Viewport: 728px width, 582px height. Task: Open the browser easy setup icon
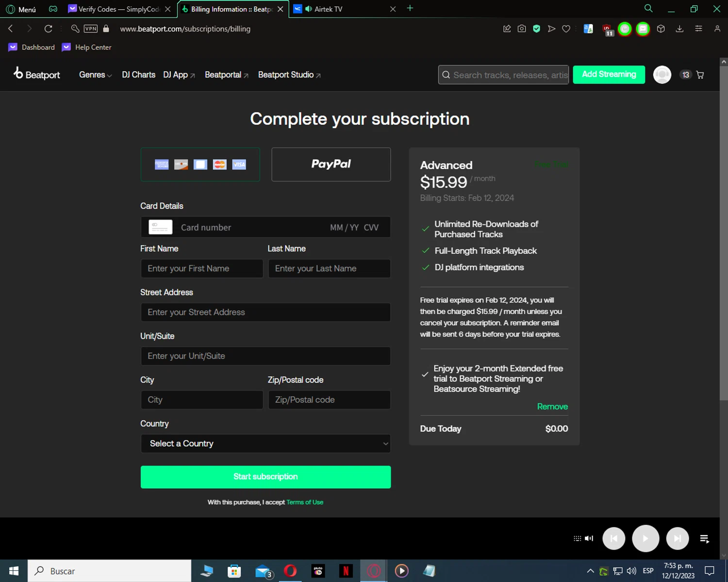coord(698,29)
